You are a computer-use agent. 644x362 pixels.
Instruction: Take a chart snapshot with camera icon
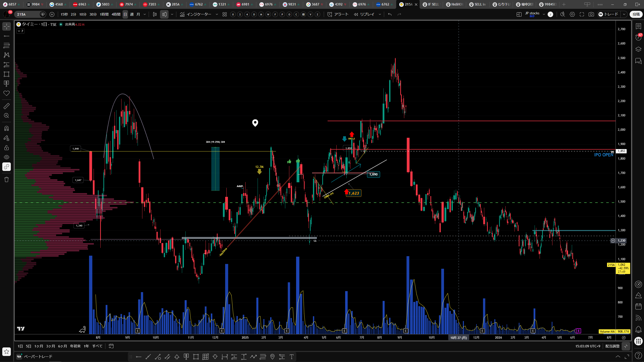coord(591,14)
